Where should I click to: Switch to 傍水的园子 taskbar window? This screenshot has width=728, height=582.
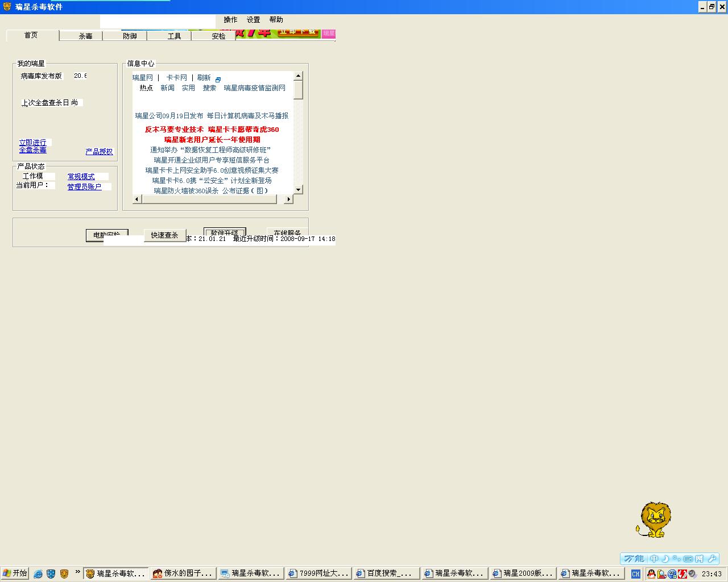coord(183,574)
